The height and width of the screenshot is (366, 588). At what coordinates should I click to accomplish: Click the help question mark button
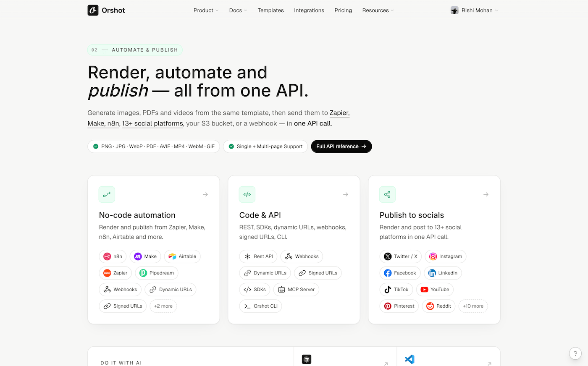(575, 353)
